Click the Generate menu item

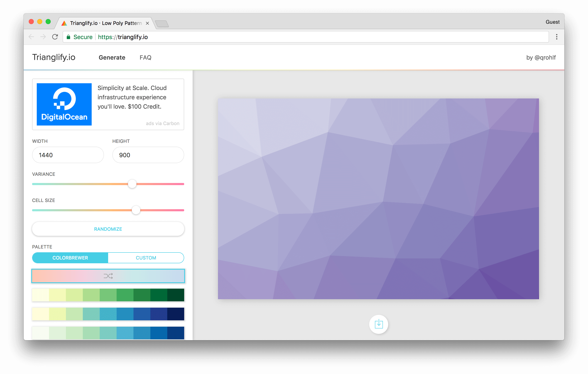(x=112, y=57)
